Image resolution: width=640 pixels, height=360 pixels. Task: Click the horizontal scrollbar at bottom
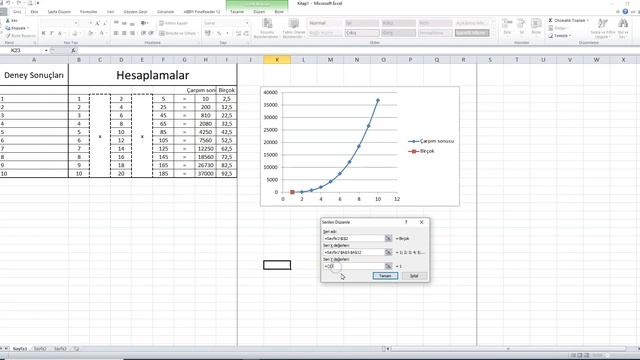[508, 349]
